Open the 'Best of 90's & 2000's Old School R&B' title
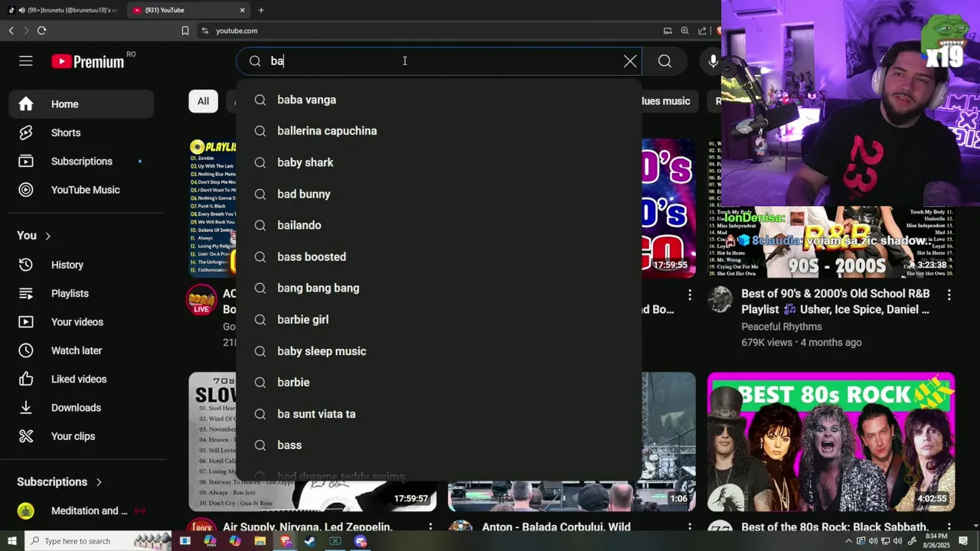Viewport: 980px width, 551px height. [836, 302]
